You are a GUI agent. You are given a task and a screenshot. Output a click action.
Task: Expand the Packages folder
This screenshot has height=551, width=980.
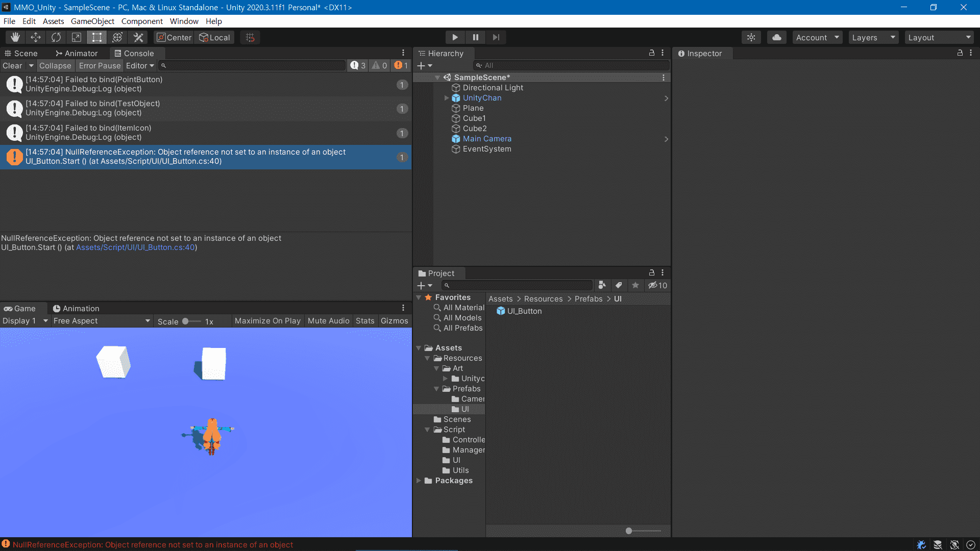[419, 481]
